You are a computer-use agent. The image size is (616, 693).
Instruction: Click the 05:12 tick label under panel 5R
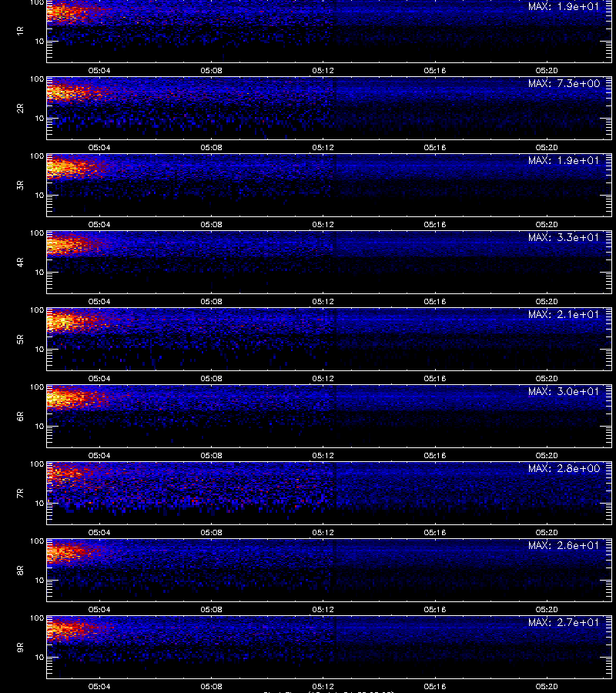point(323,378)
